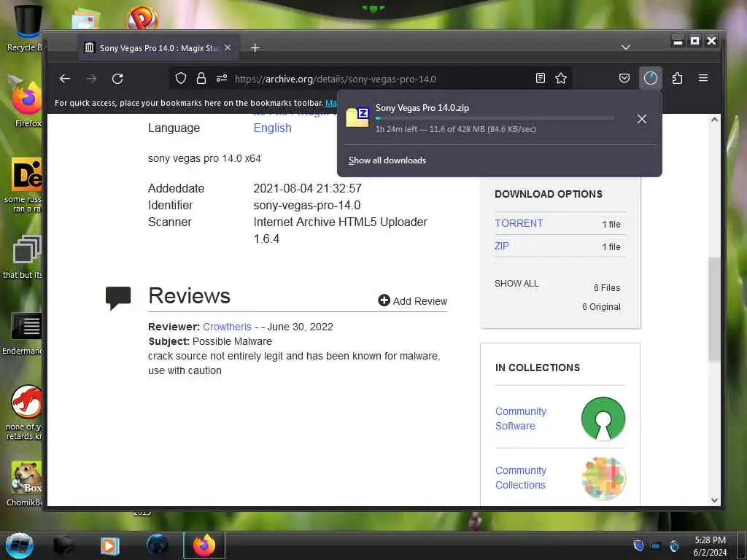Click the shield icon in system tray
This screenshot has width=747, height=560.
click(x=638, y=545)
